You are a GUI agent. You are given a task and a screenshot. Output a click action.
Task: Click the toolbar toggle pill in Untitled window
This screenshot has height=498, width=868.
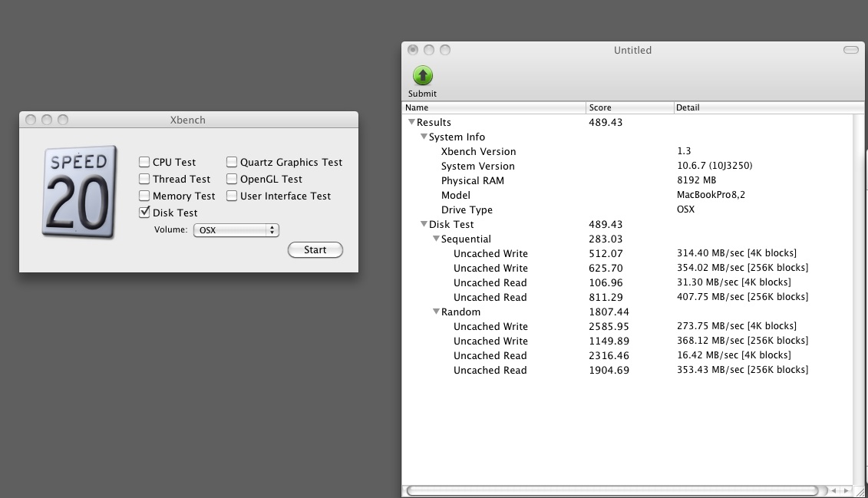851,50
